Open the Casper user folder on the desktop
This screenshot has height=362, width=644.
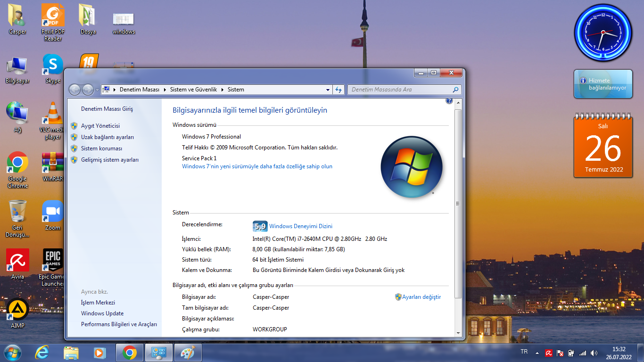coord(17,19)
